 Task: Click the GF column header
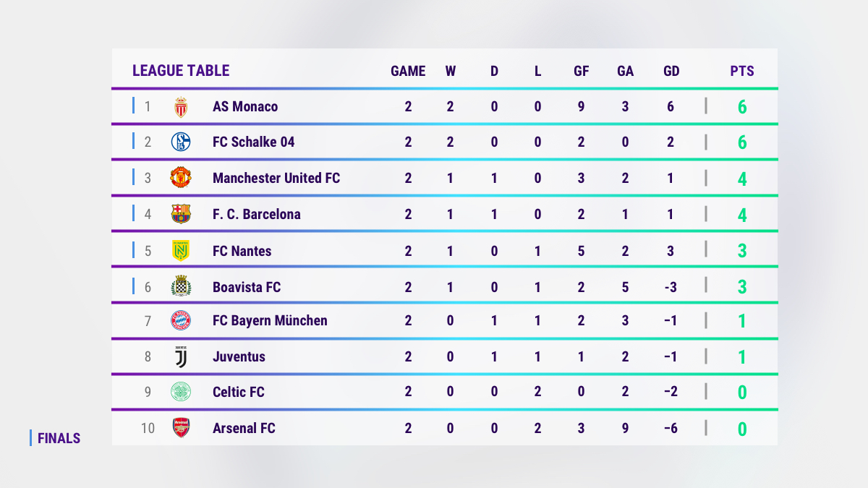pos(581,71)
